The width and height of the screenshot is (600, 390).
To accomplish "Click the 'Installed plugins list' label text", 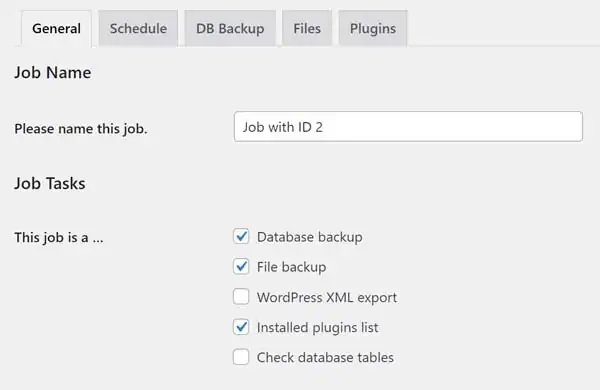I will pyautogui.click(x=317, y=328).
